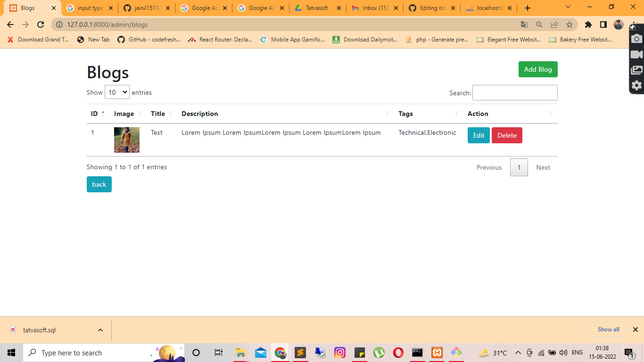Expand the tatvasoft.sql download options chevron

(99, 329)
